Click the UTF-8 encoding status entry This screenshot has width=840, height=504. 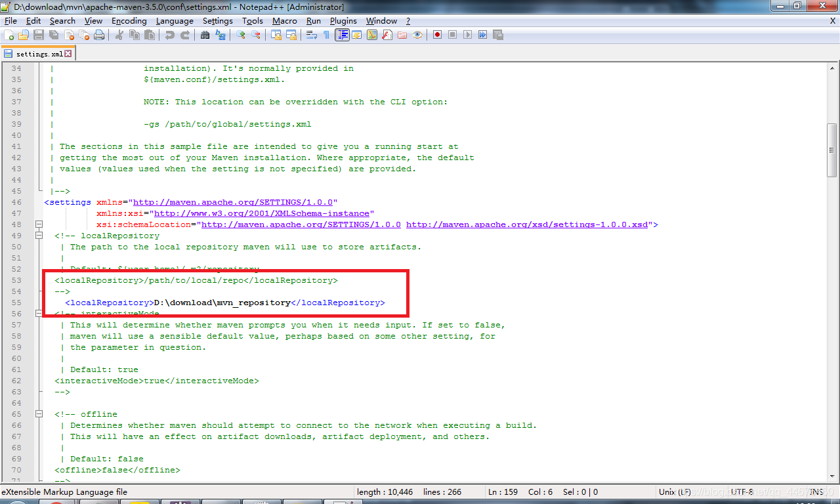tap(743, 492)
